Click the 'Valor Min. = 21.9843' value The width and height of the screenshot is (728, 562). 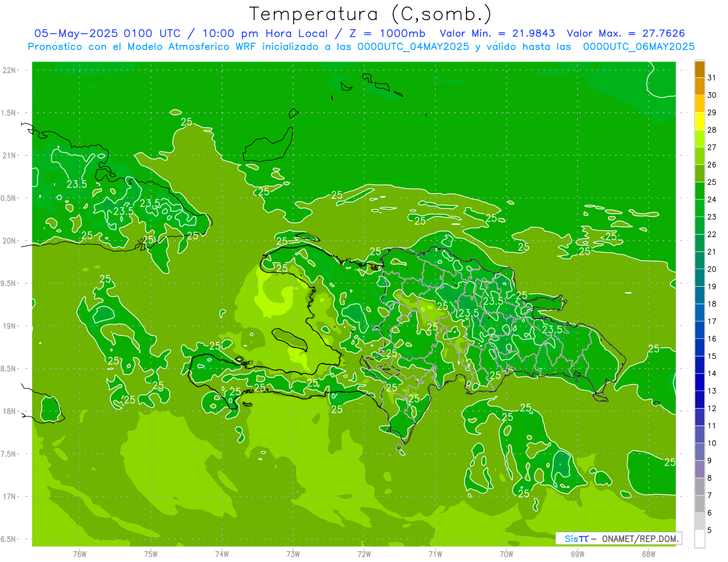497,33
